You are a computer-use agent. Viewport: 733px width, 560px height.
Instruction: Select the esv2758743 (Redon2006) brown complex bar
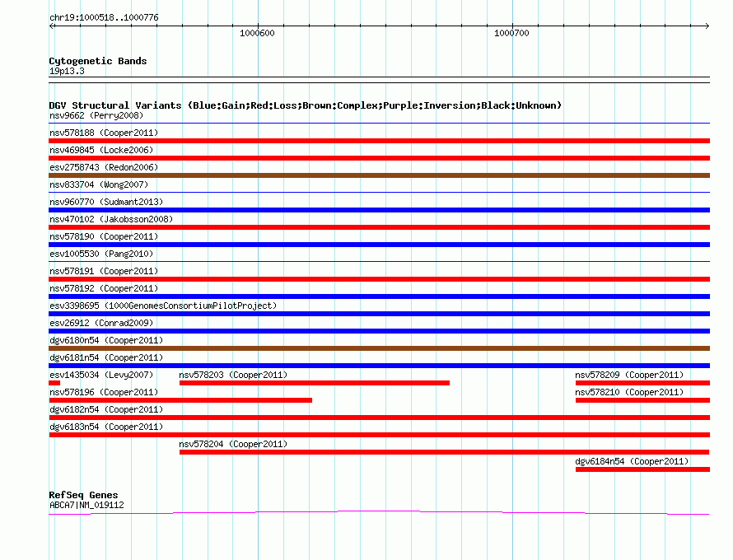379,175
